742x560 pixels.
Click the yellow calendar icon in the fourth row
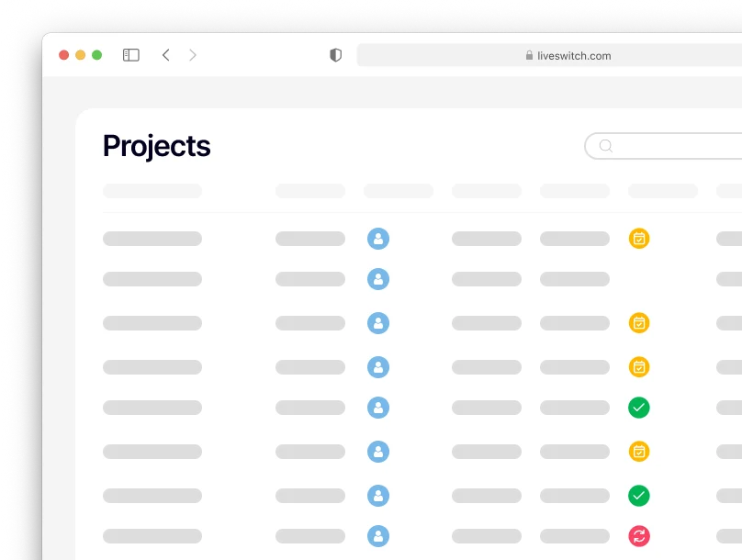tap(639, 367)
